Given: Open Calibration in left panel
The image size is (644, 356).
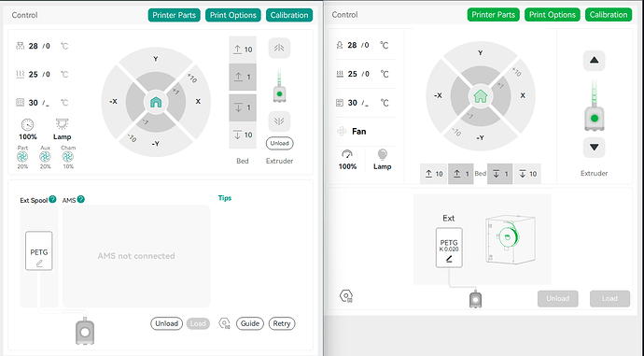Looking at the screenshot, I should pos(289,15).
